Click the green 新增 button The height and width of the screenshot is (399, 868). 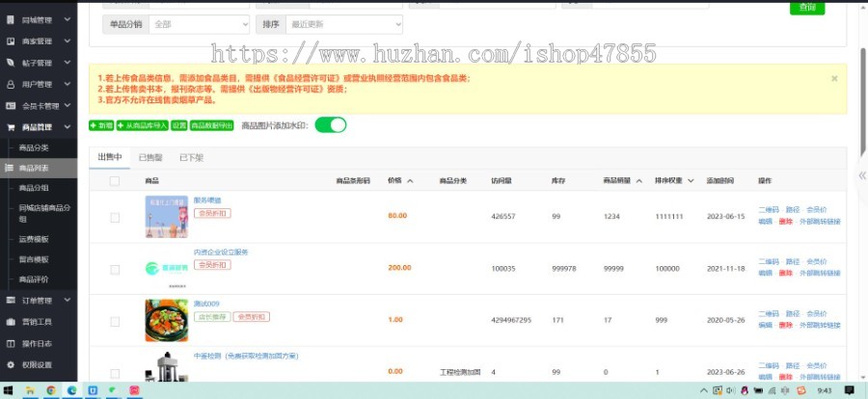click(101, 125)
